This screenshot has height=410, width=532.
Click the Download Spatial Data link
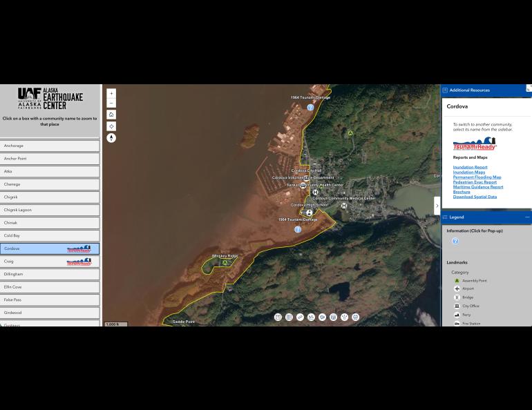[475, 197]
